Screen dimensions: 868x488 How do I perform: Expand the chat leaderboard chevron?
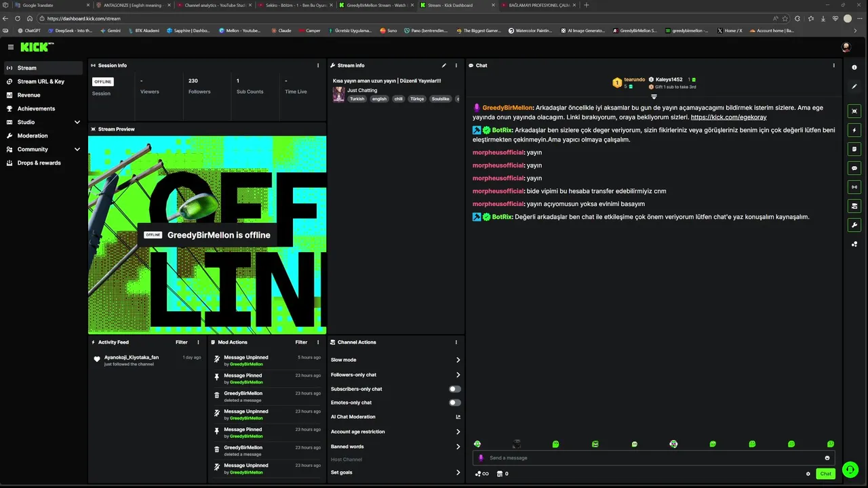pos(654,97)
